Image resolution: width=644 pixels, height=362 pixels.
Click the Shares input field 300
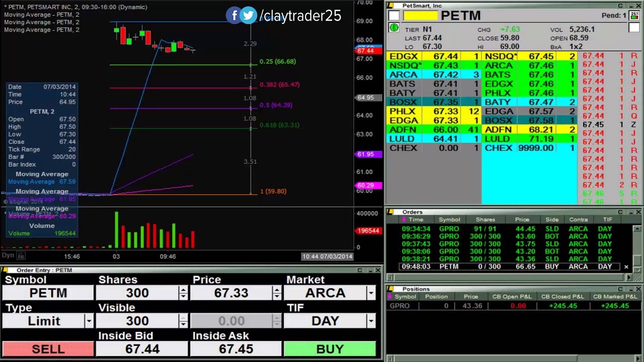coord(137,293)
